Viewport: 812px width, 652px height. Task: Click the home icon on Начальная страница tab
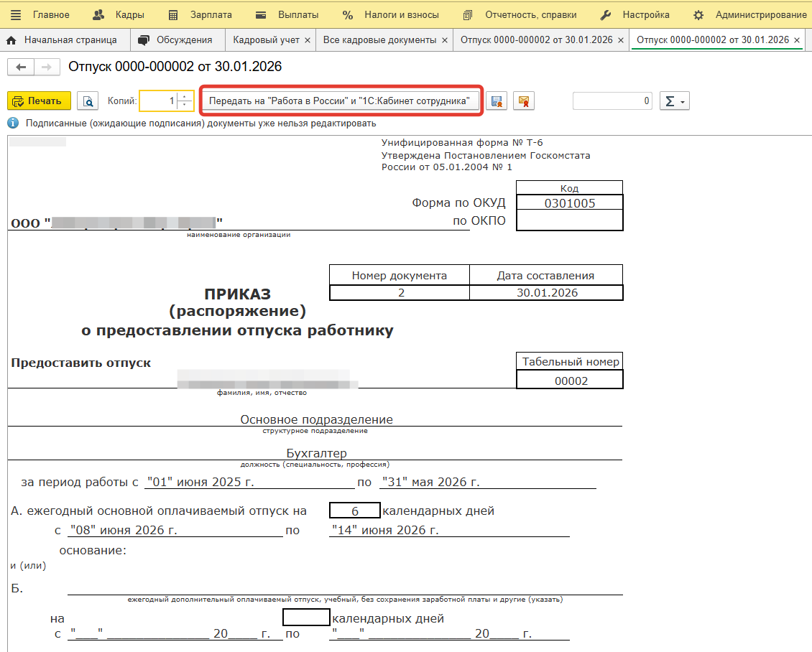[11, 40]
